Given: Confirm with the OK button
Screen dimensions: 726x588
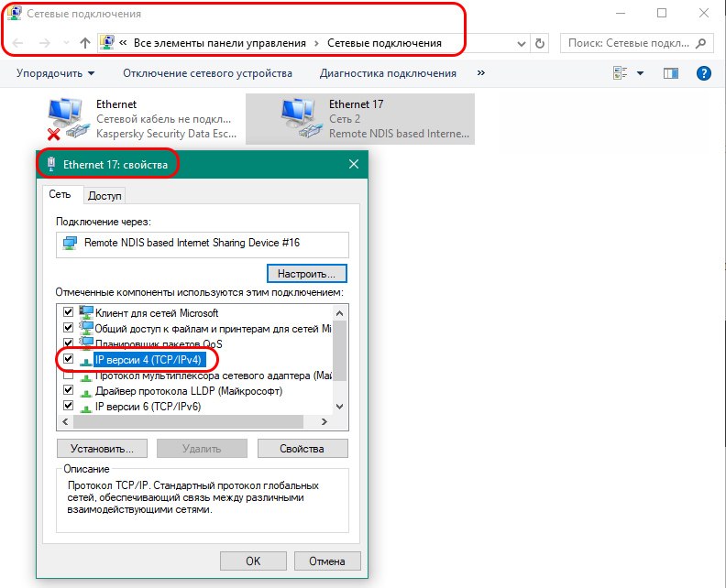Looking at the screenshot, I should click(253, 561).
